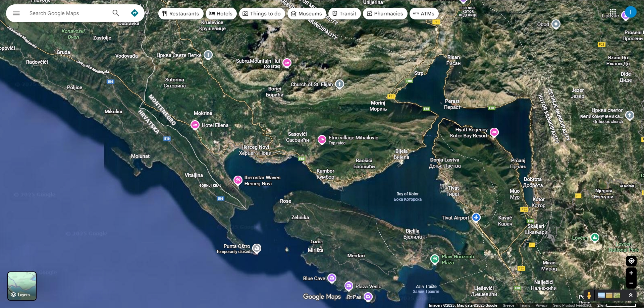Click the Hotel Ellena pin
Screen dimensions: 644x308
pos(195,125)
